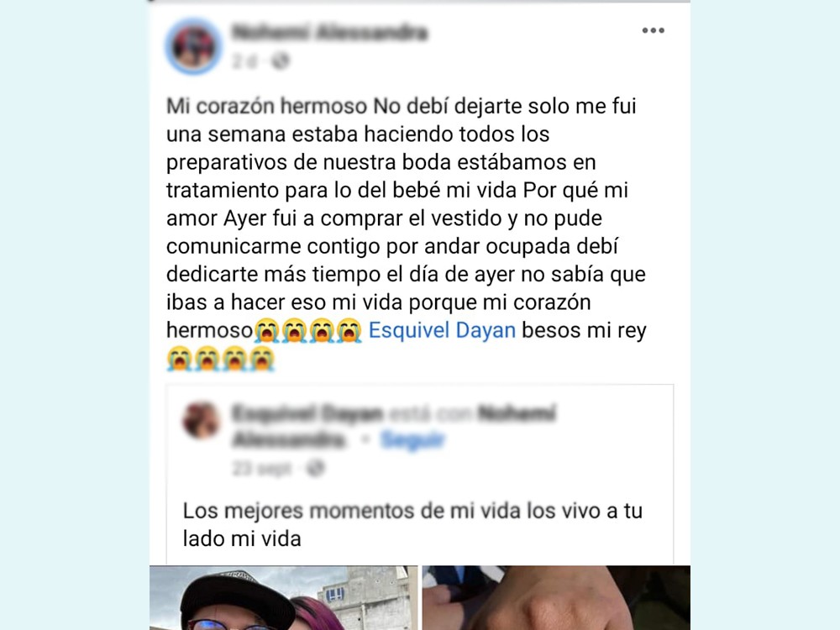
Task: Open the 23 sept shared post timestamp
Action: click(x=262, y=469)
